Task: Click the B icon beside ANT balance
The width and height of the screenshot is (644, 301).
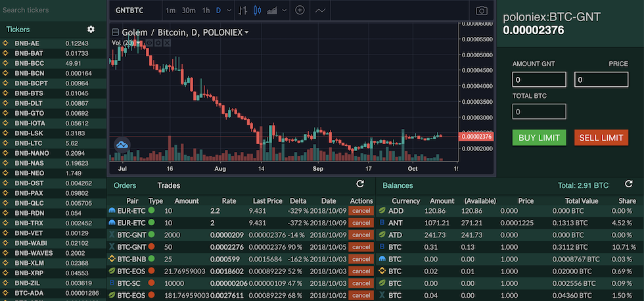Action: click(382, 223)
